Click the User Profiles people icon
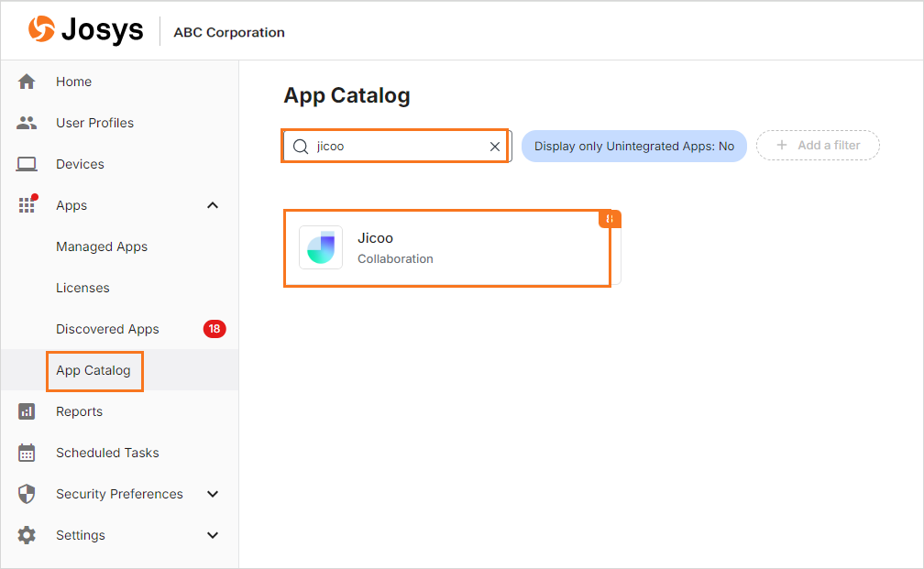The width and height of the screenshot is (924, 569). click(27, 123)
